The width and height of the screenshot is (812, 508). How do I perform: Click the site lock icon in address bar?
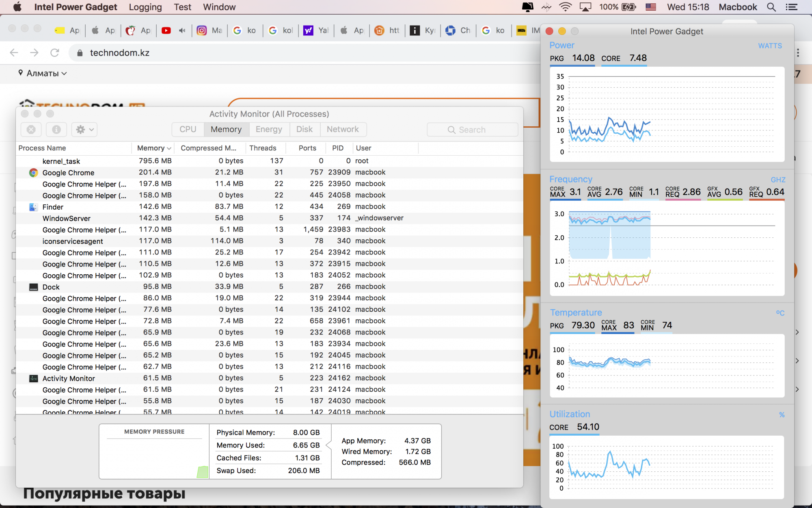pyautogui.click(x=80, y=53)
